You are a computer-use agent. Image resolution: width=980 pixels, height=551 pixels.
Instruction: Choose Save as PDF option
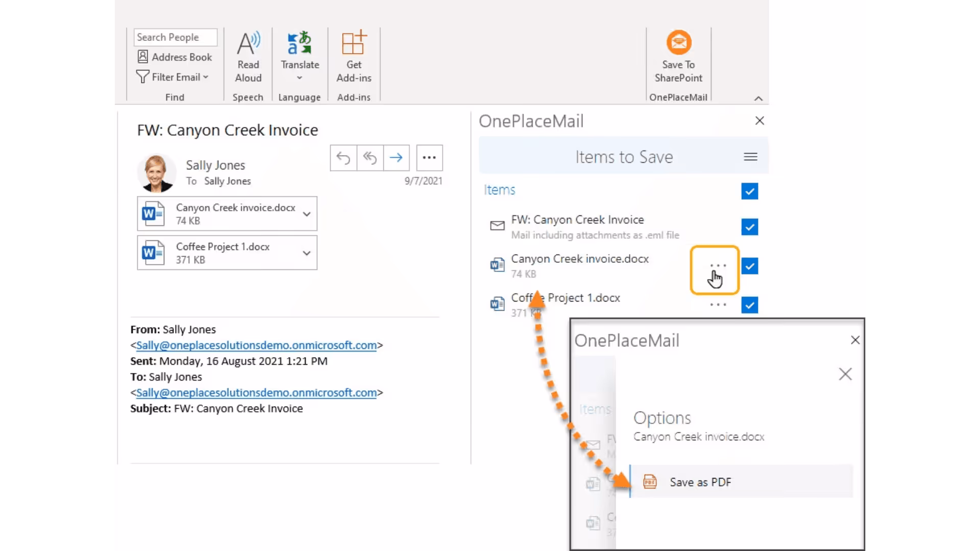point(742,482)
